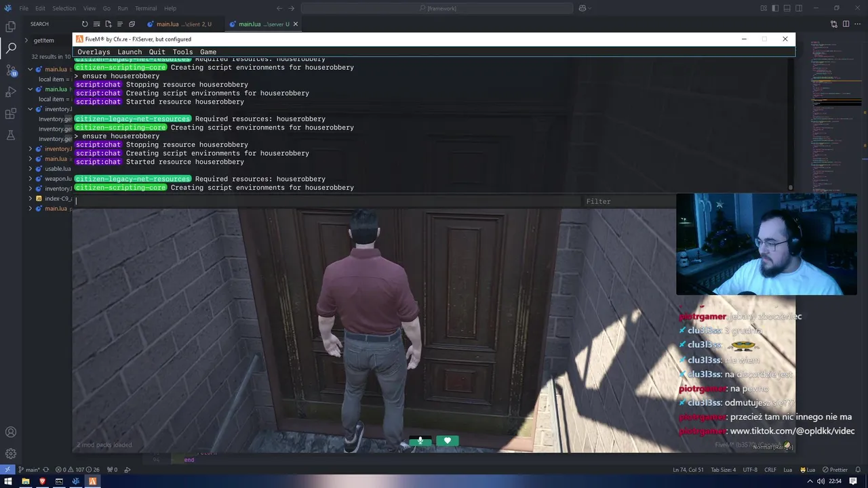Open File Explorer from the taskbar
The height and width of the screenshot is (488, 868).
coord(25,481)
